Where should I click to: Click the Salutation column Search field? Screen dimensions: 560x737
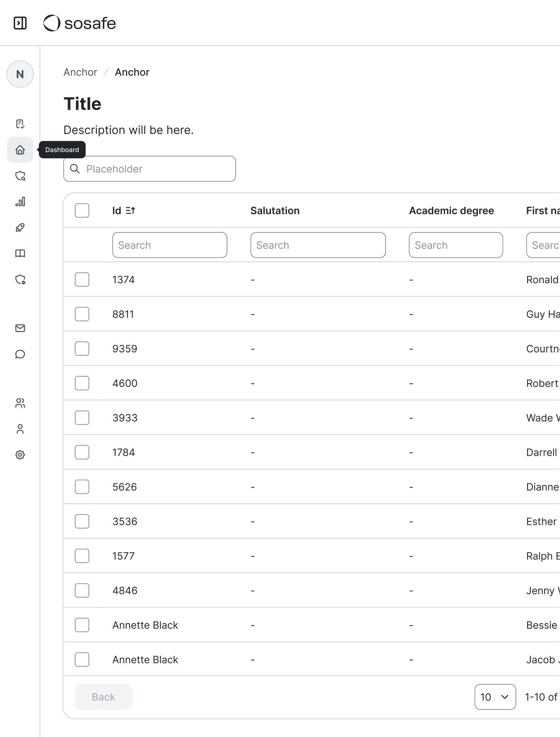pyautogui.click(x=318, y=245)
